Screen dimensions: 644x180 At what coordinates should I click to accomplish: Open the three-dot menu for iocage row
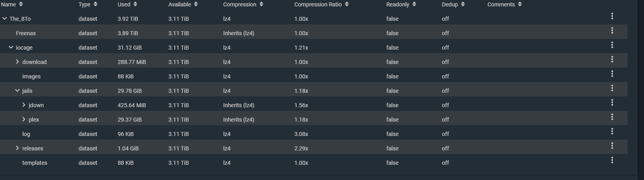[x=612, y=45]
